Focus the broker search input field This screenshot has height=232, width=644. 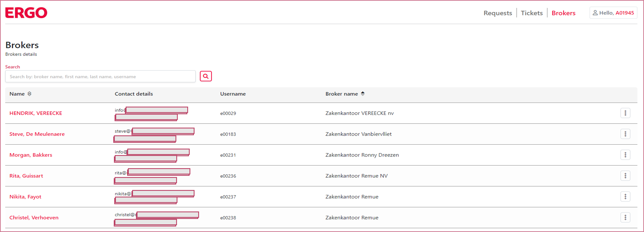[x=100, y=76]
